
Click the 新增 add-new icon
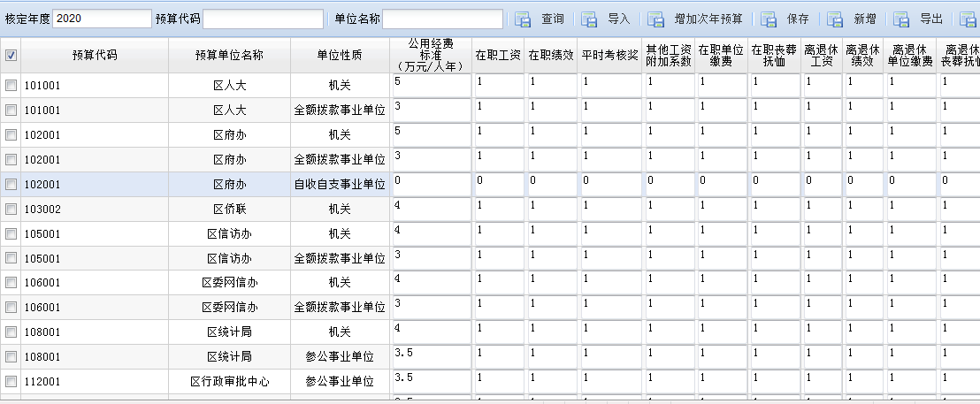pyautogui.click(x=835, y=19)
